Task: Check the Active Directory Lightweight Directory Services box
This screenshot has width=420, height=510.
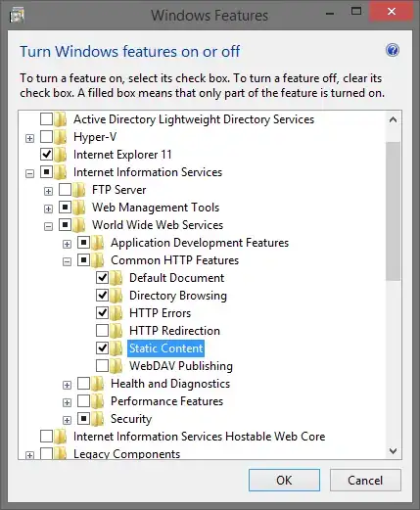Action: click(x=46, y=119)
